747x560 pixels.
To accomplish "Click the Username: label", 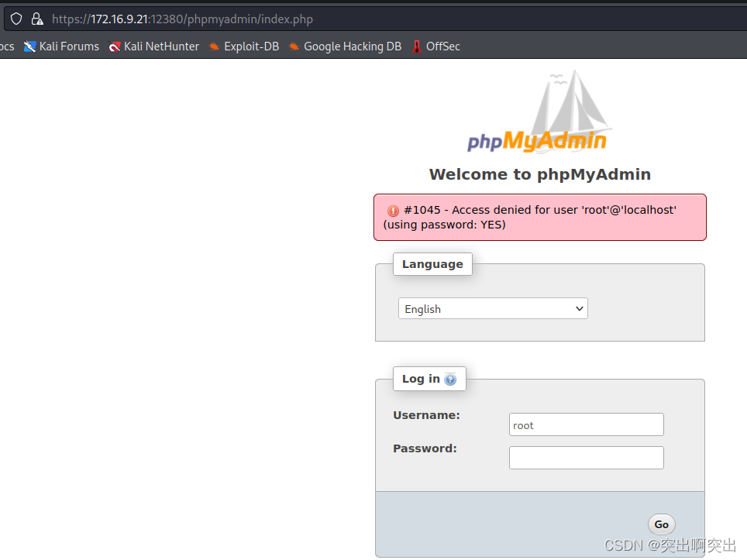I will [x=426, y=415].
